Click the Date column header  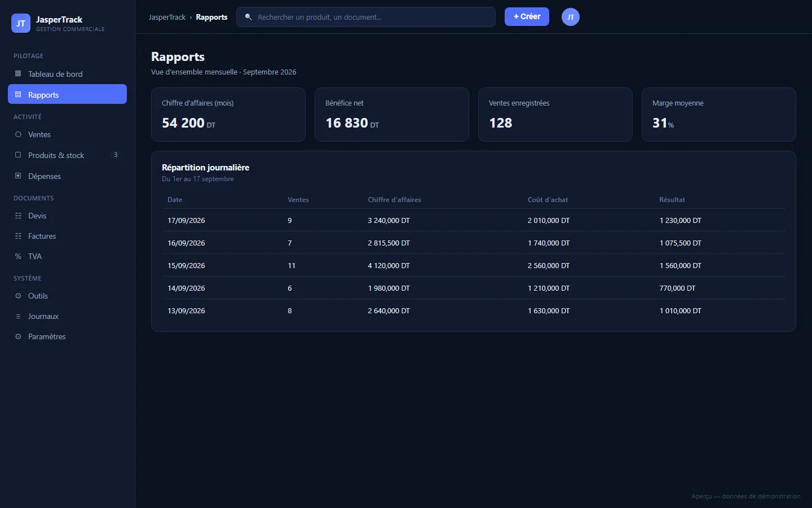click(x=175, y=200)
